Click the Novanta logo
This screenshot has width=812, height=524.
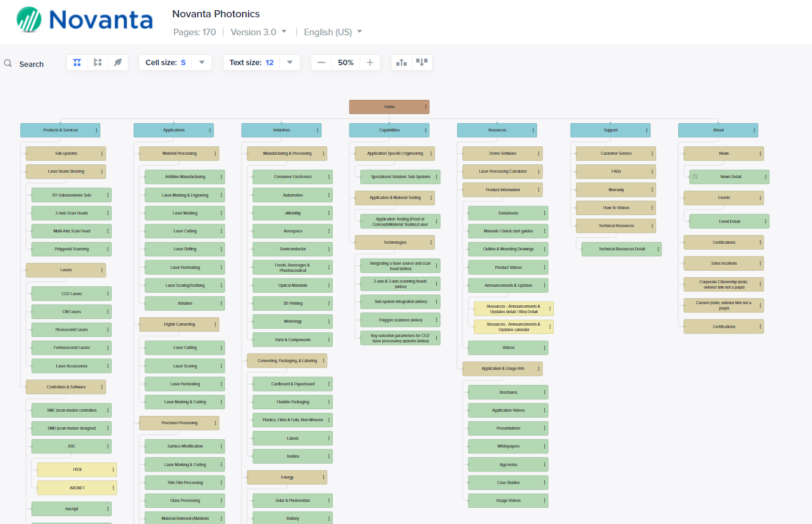tap(85, 20)
